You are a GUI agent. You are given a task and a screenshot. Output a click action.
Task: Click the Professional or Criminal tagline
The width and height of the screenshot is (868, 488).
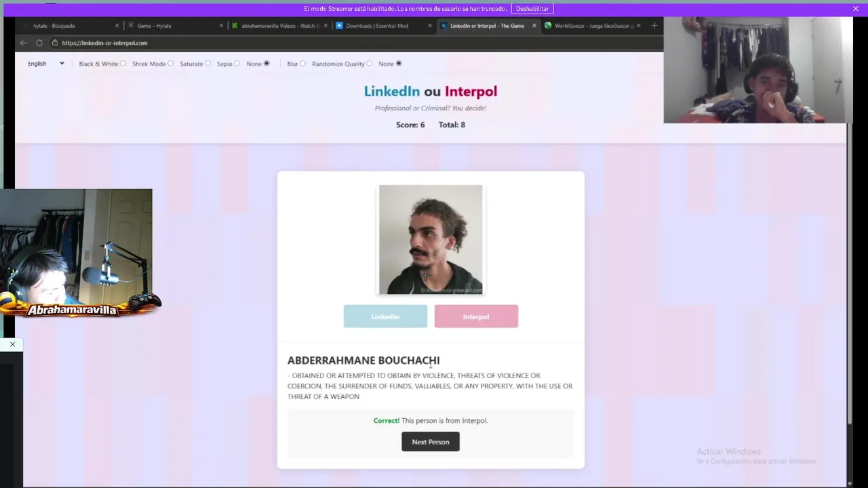click(x=431, y=108)
